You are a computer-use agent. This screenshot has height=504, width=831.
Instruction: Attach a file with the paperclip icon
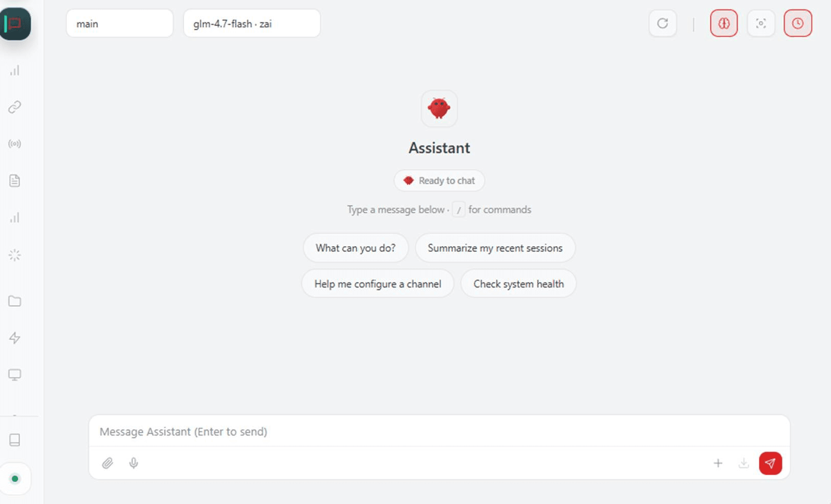[x=107, y=463]
